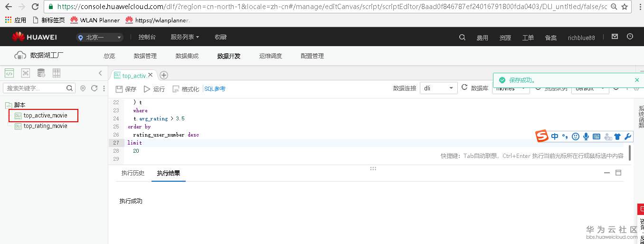The height and width of the screenshot is (244, 644).
Task: Open the 系统函数 side panel
Action: 641,117
